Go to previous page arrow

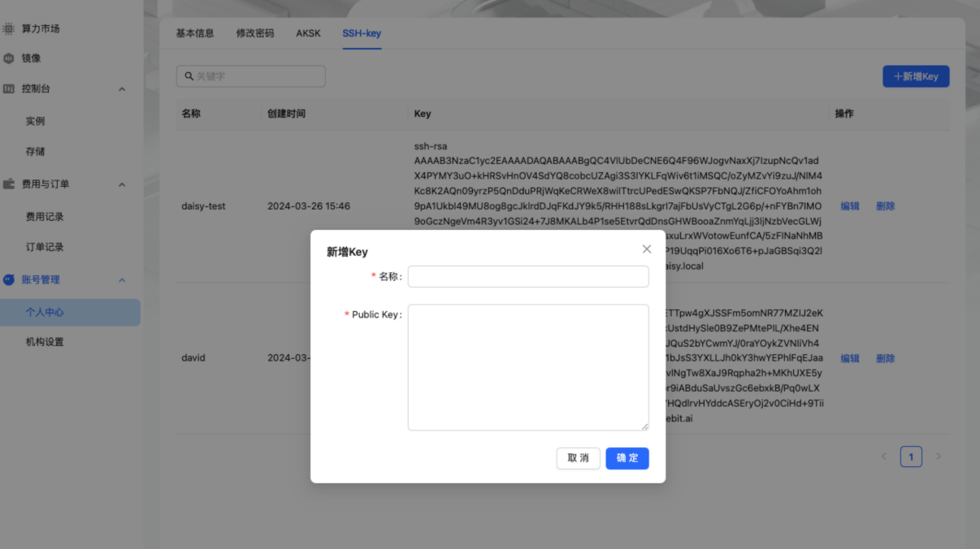[x=884, y=456]
